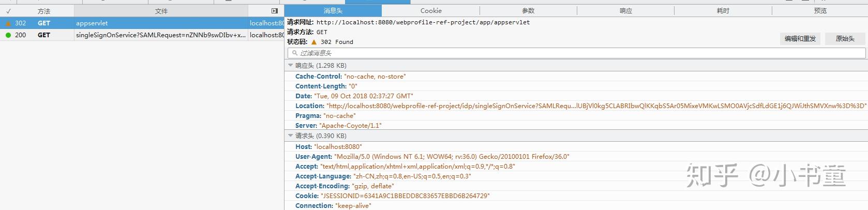Sort requests by the 方法 method column

[x=44, y=11]
